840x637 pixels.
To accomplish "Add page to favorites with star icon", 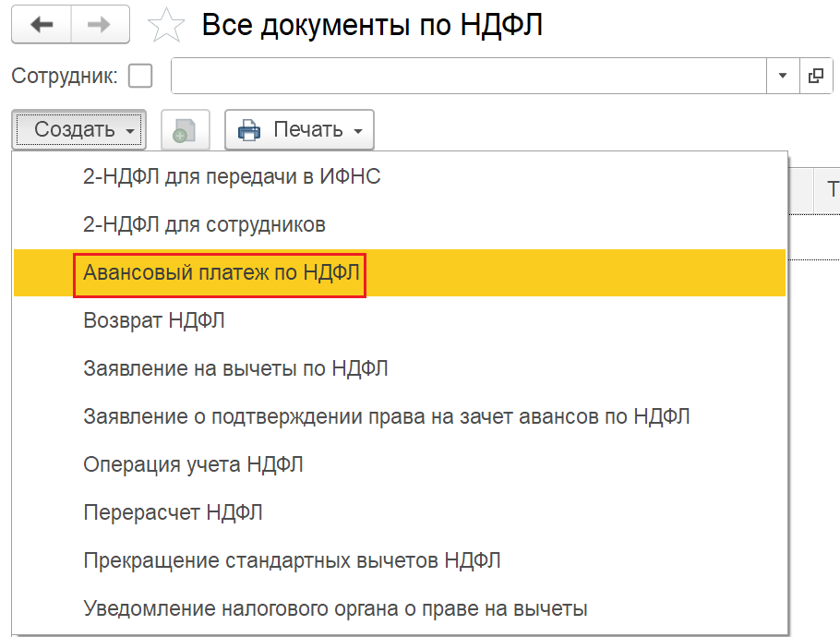I will [166, 25].
